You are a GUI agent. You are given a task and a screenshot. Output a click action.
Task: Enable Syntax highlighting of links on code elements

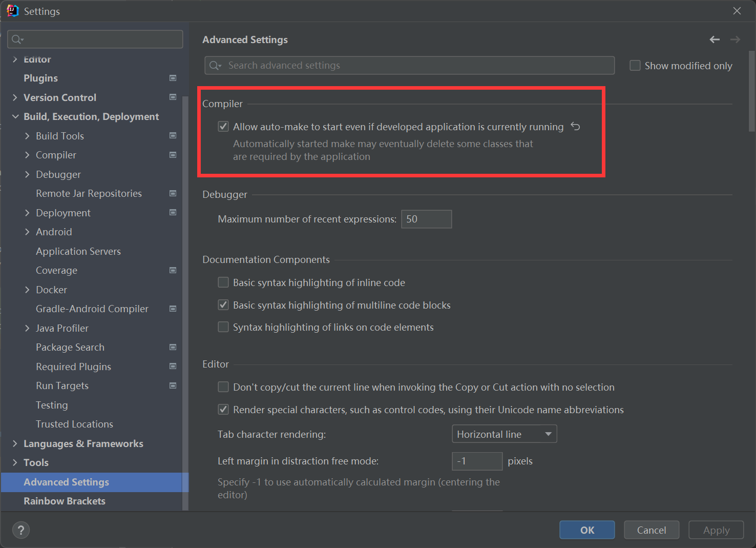223,327
